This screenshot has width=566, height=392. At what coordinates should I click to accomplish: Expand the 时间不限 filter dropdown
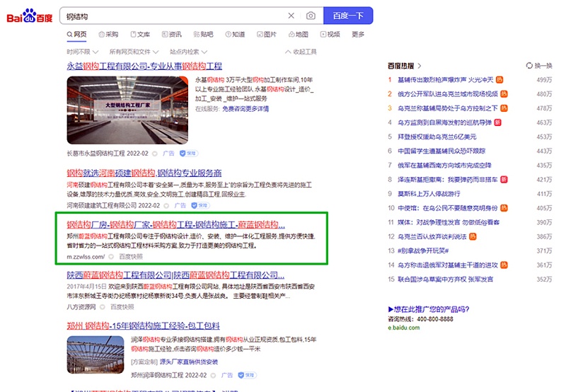[x=82, y=52]
